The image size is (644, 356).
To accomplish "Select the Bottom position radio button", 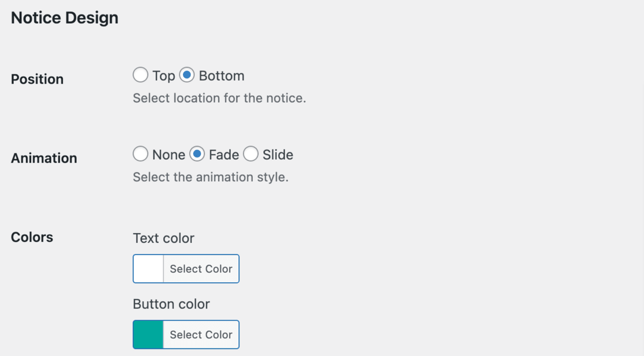I will tap(187, 76).
